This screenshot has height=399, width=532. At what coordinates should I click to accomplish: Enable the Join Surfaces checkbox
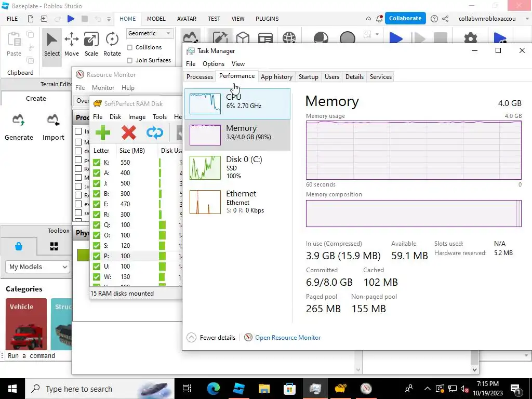tap(129, 60)
